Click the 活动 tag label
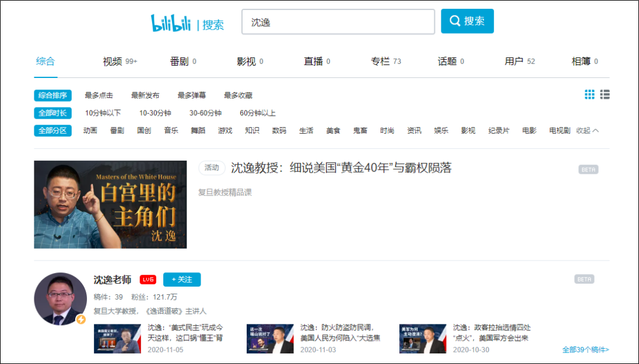 pos(212,168)
